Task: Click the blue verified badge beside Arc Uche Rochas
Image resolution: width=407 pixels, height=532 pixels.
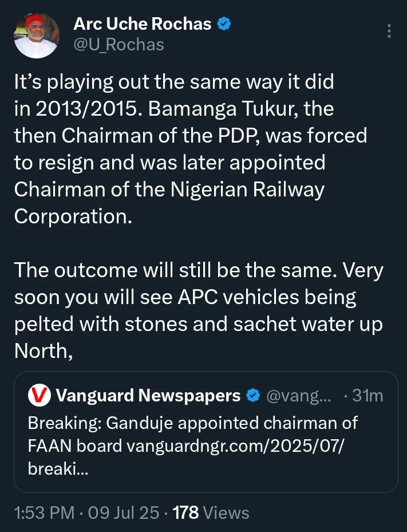Action: (x=225, y=25)
